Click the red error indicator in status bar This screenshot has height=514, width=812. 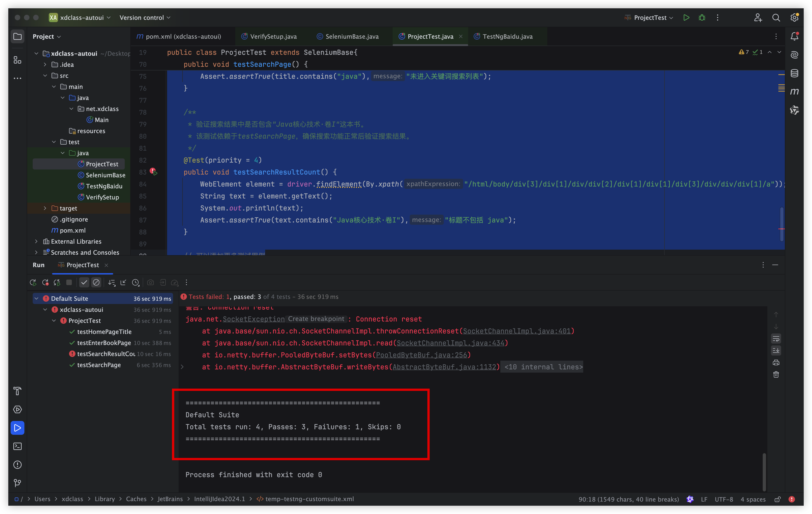pos(792,499)
